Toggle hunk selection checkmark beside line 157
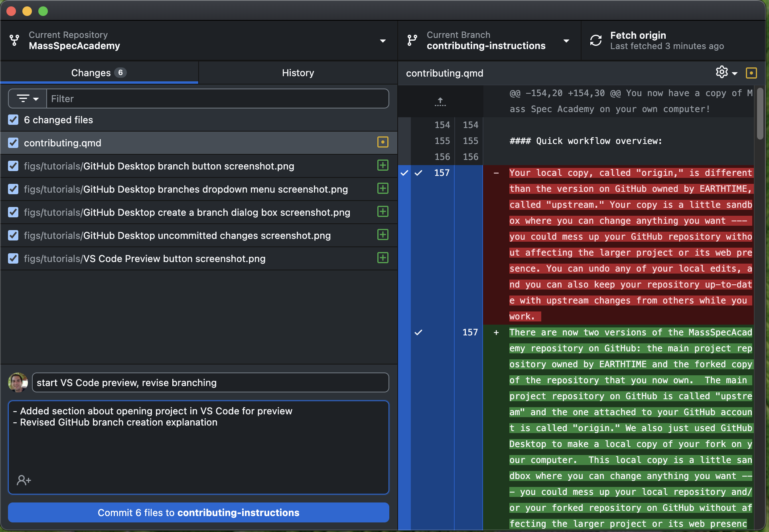Screen dimensions: 769x532 click(404, 173)
